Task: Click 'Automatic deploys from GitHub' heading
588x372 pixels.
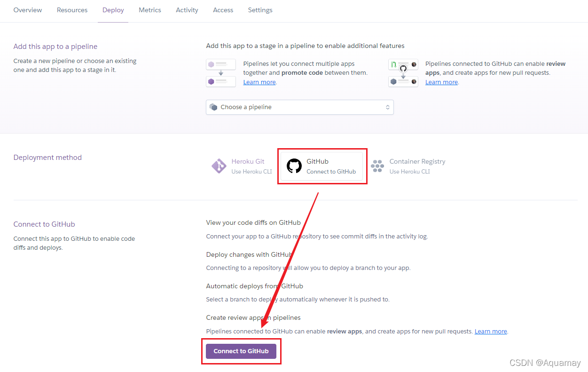Action: tap(254, 286)
